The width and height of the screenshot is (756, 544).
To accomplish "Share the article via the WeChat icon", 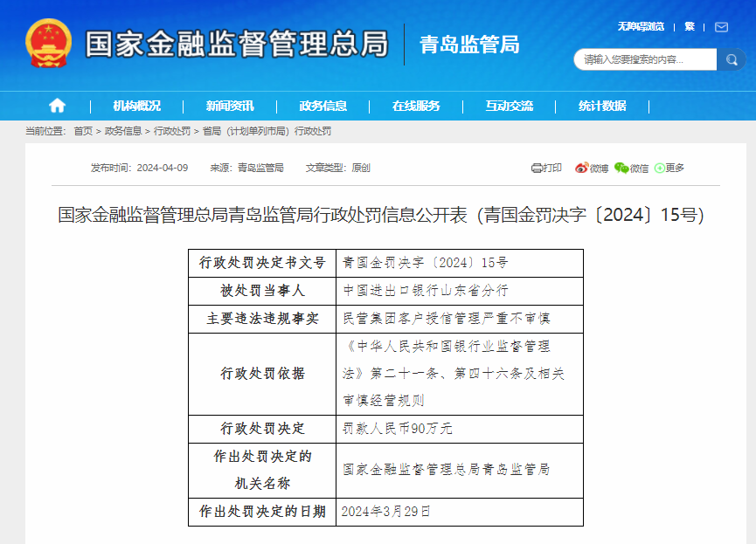I will (621, 169).
